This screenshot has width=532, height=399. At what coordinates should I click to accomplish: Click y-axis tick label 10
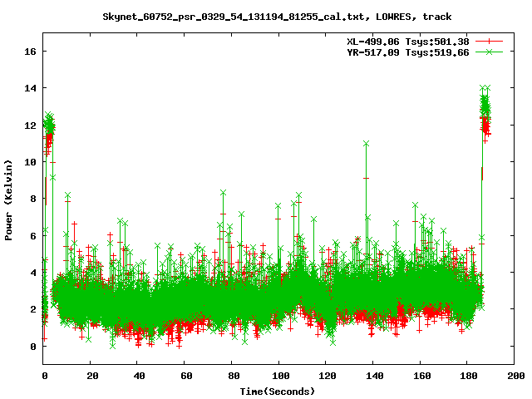coord(31,162)
